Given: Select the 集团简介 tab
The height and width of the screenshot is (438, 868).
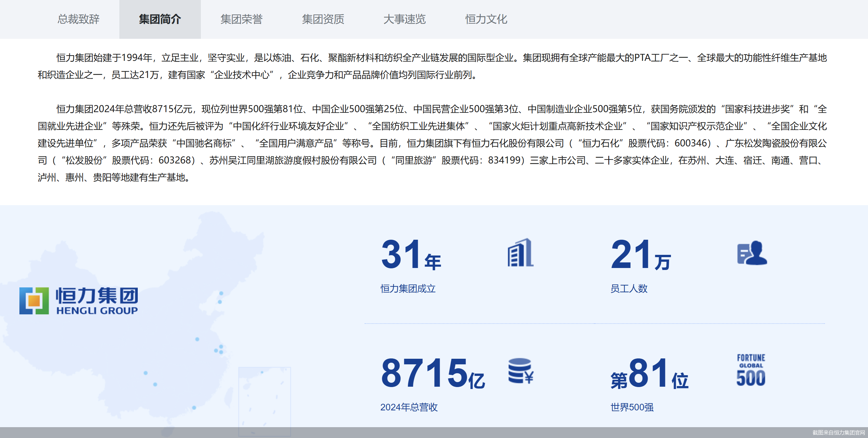Looking at the screenshot, I should pos(160,19).
